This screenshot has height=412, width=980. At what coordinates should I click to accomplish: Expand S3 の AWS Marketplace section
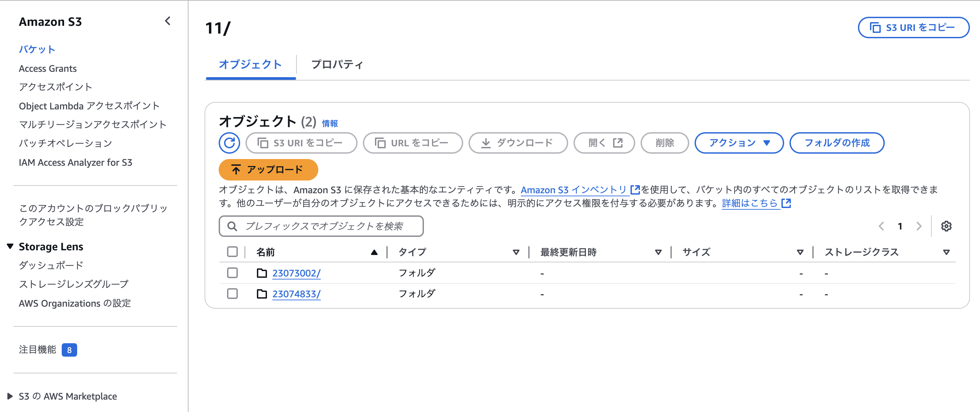(10, 396)
